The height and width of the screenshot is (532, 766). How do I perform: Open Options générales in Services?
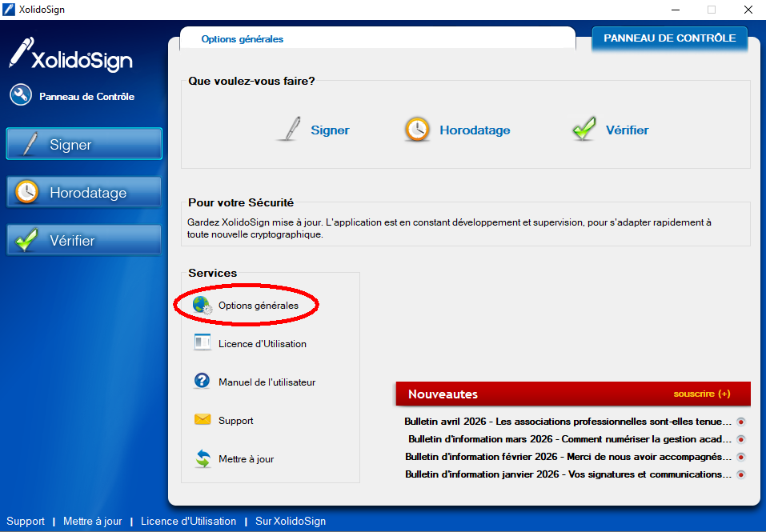pos(259,306)
